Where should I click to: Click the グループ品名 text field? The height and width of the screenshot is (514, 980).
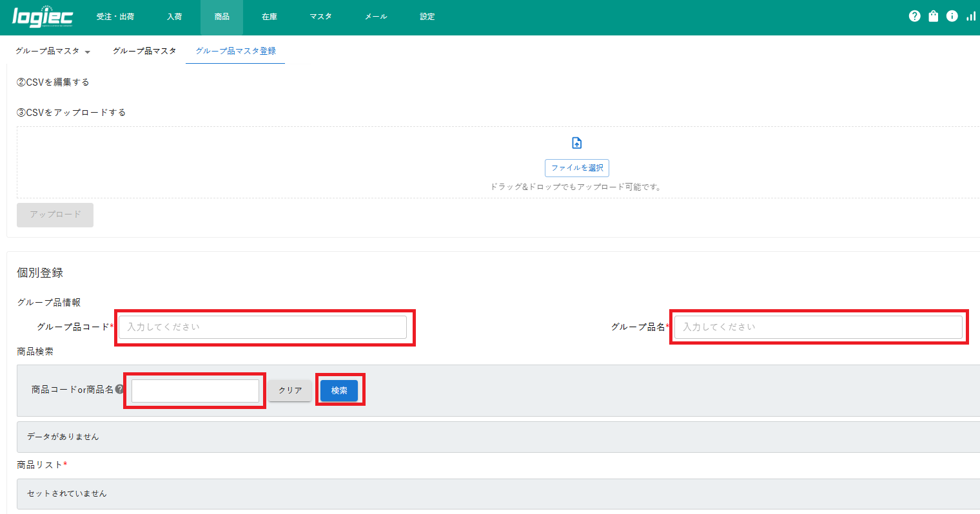tap(818, 327)
